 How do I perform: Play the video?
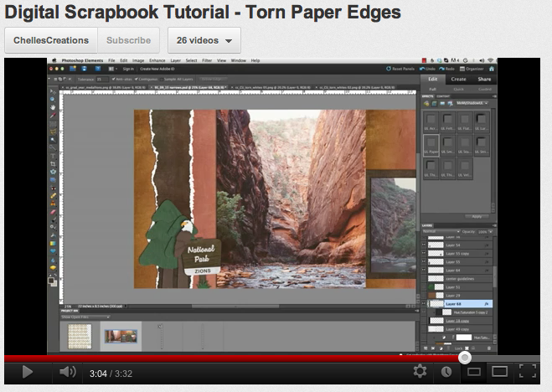coord(27,372)
